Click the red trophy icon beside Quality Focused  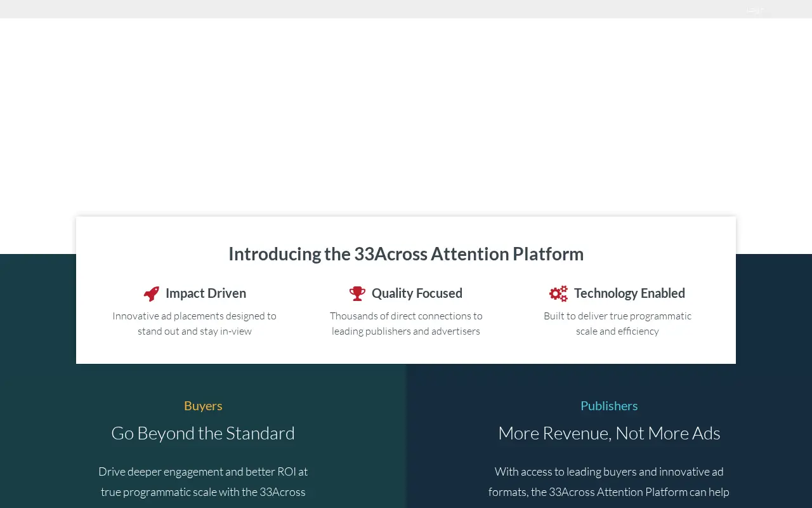point(357,293)
